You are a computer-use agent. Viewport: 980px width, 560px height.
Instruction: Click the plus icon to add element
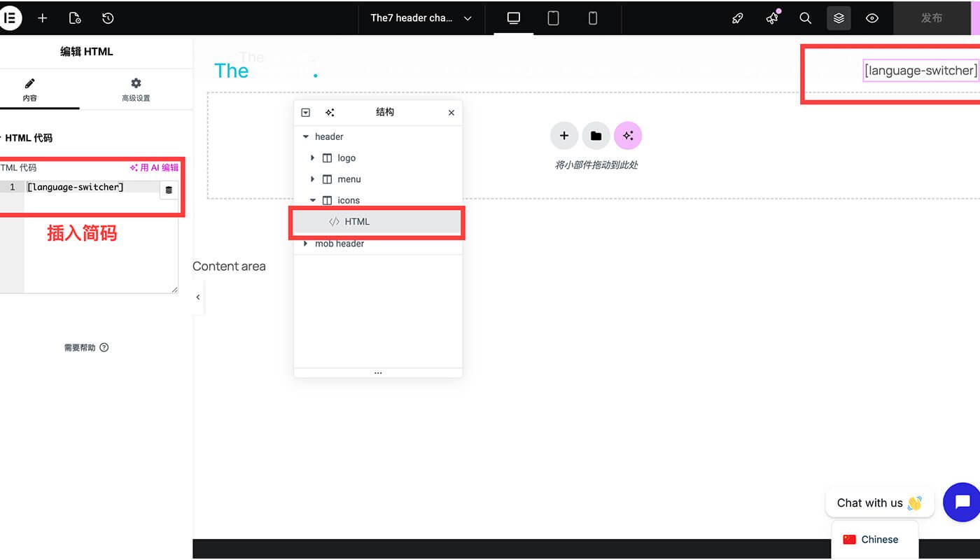(43, 18)
